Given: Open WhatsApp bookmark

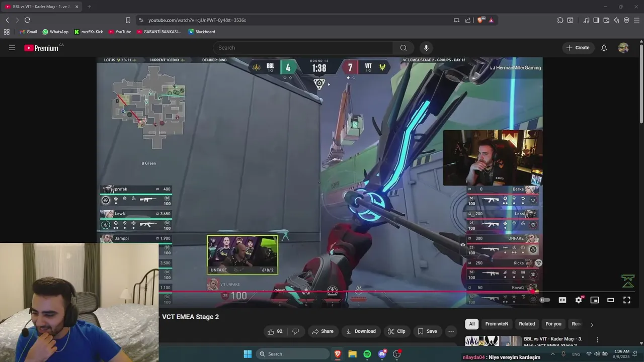Looking at the screenshot, I should [55, 32].
